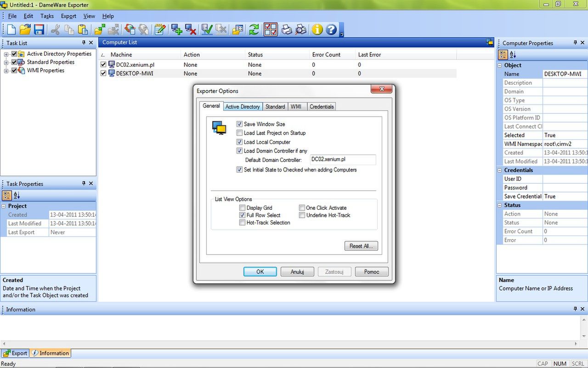Image resolution: width=588 pixels, height=368 pixels.
Task: Toggle the Load Local Computer checkbox
Action: click(x=239, y=142)
